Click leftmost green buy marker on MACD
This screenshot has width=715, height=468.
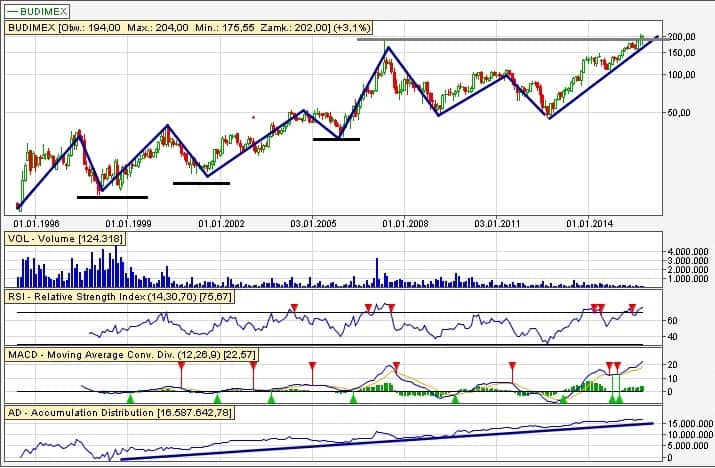[130, 399]
